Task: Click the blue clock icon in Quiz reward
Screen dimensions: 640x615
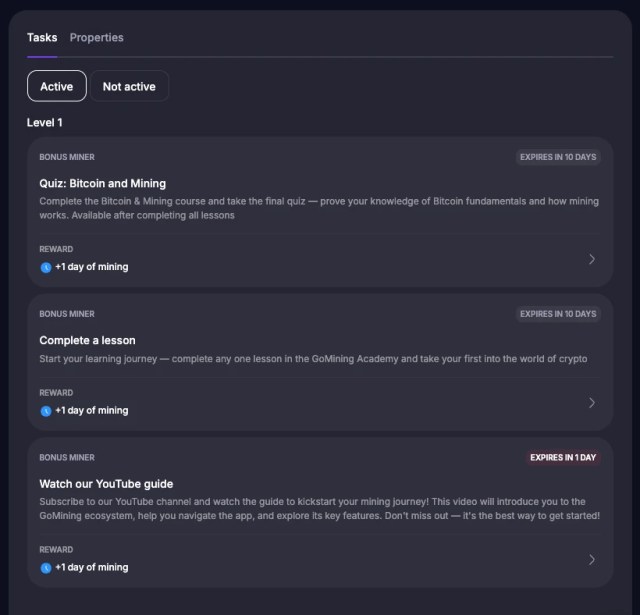Action: click(x=45, y=267)
